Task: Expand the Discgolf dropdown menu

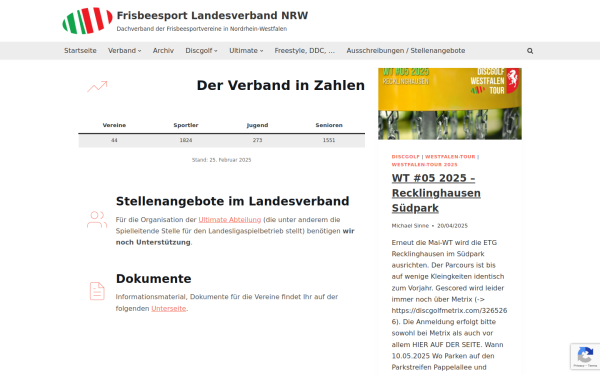Action: point(202,51)
